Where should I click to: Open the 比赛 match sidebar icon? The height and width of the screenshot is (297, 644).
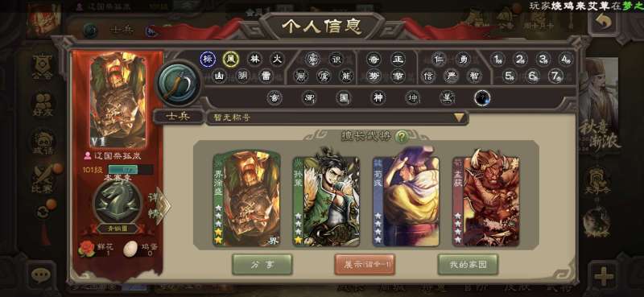pyautogui.click(x=43, y=179)
